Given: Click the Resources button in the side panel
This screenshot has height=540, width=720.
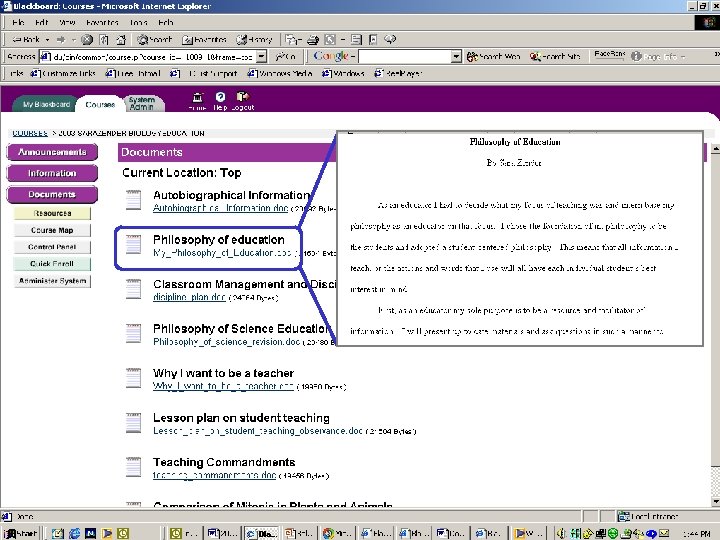Looking at the screenshot, I should pos(52,214).
